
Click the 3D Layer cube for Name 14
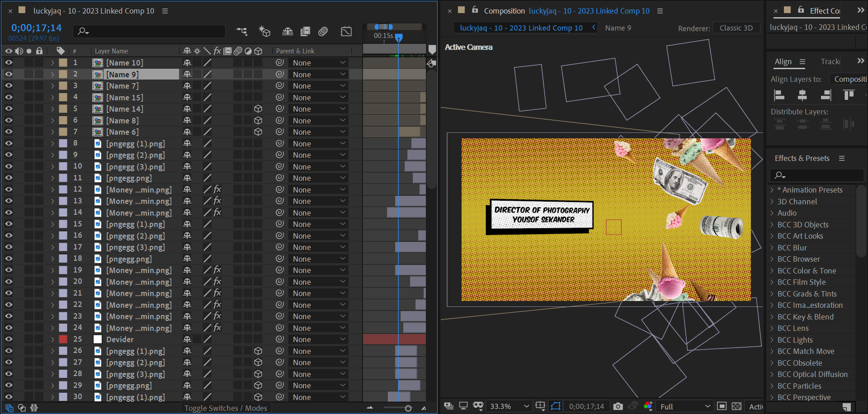[x=258, y=109]
